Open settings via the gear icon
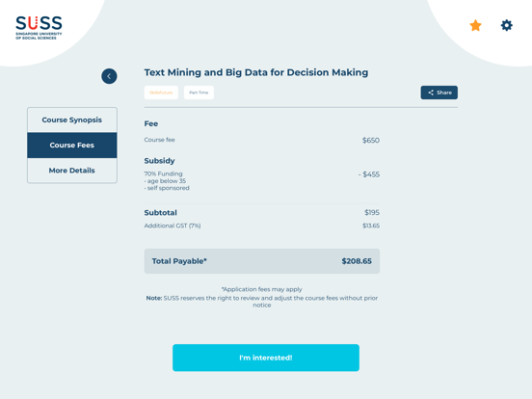Image resolution: width=532 pixels, height=399 pixels. tap(507, 25)
